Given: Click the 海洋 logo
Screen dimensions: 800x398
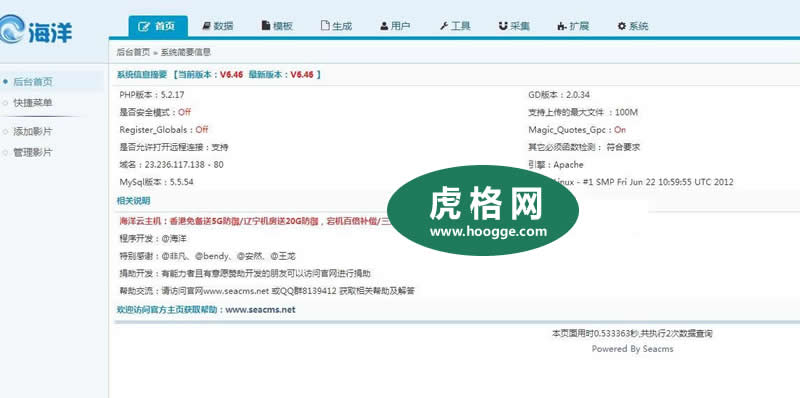Looking at the screenshot, I should 35,29.
